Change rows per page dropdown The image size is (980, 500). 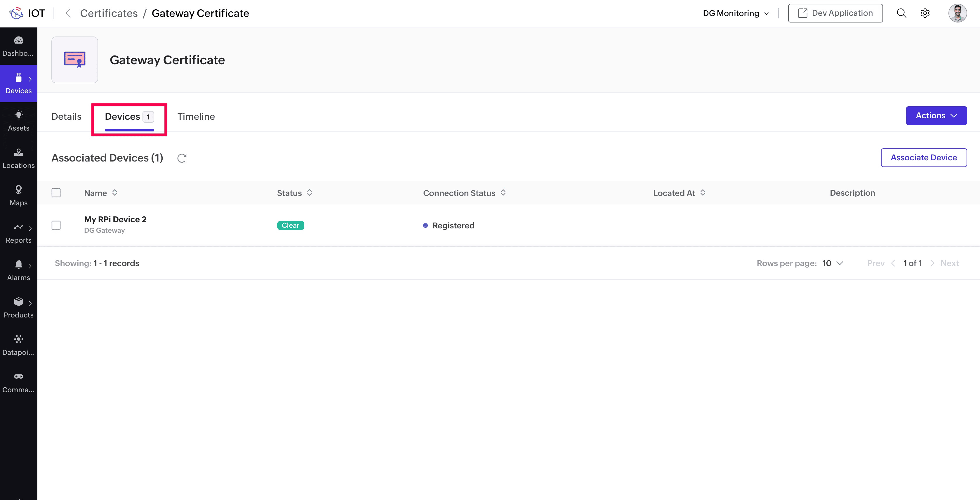[x=833, y=263]
